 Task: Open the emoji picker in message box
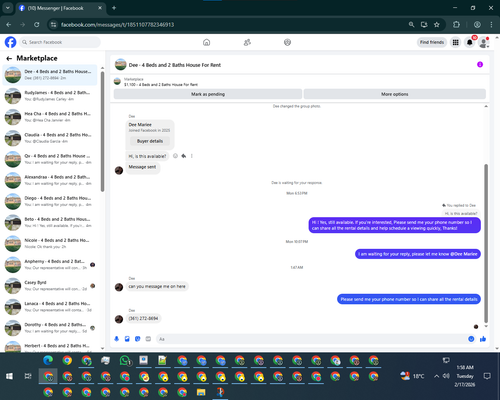tap(471, 339)
